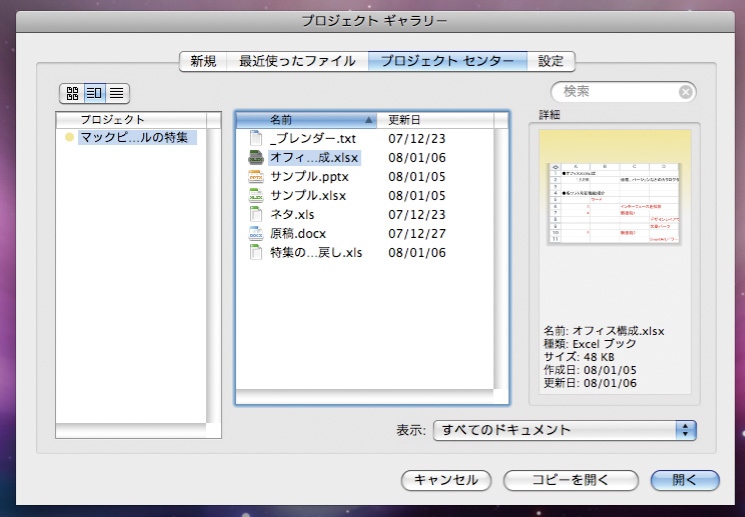Open the 最近使ったファイル tab

coord(297,61)
